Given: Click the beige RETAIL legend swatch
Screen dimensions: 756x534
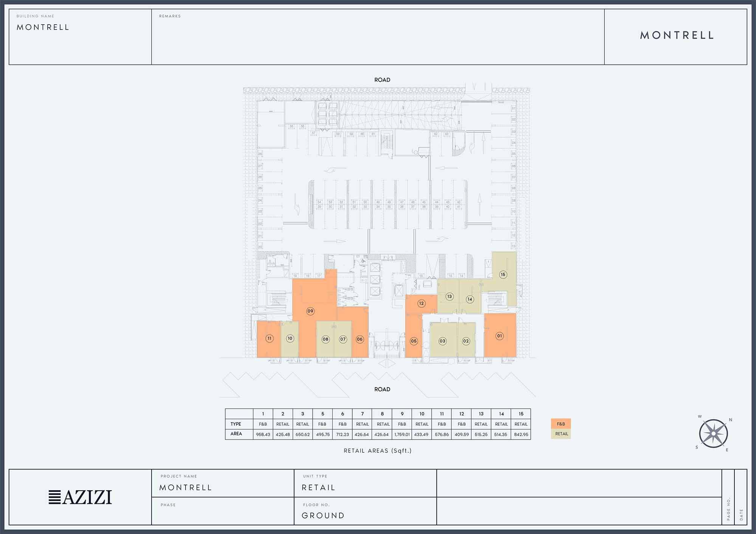Looking at the screenshot, I should [x=561, y=434].
